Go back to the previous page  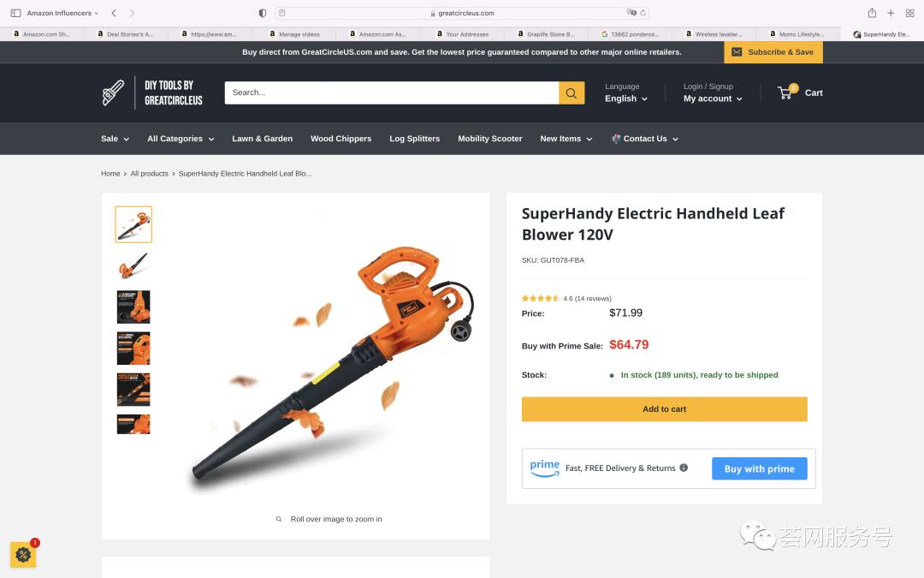pos(114,13)
